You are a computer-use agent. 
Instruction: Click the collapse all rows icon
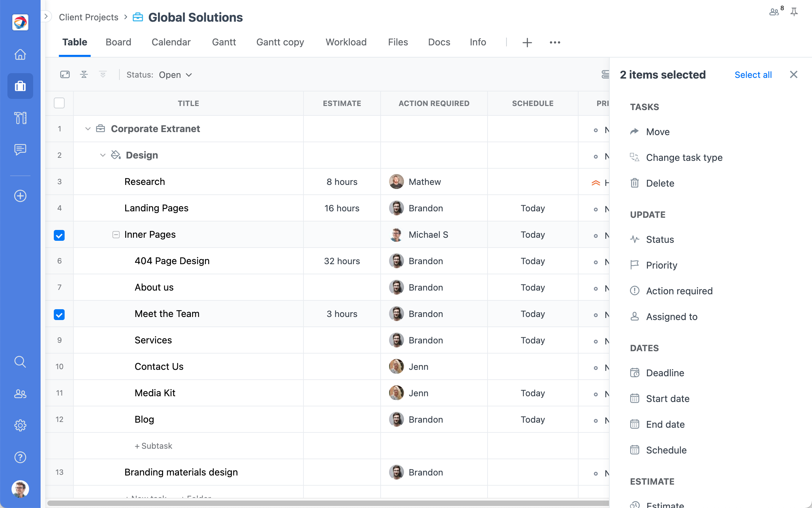[84, 75]
